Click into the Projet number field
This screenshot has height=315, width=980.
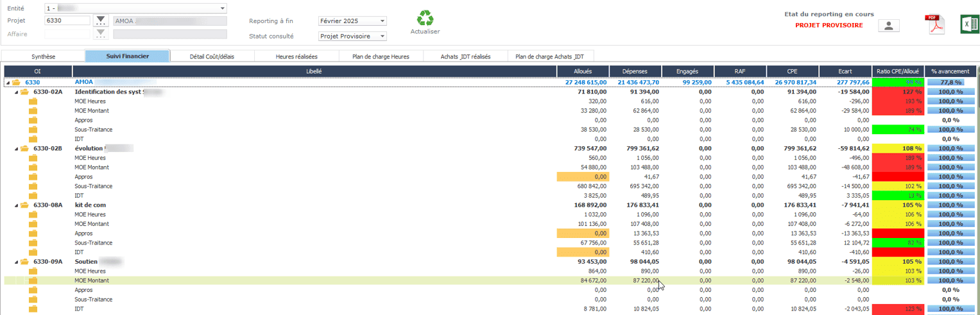[67, 21]
